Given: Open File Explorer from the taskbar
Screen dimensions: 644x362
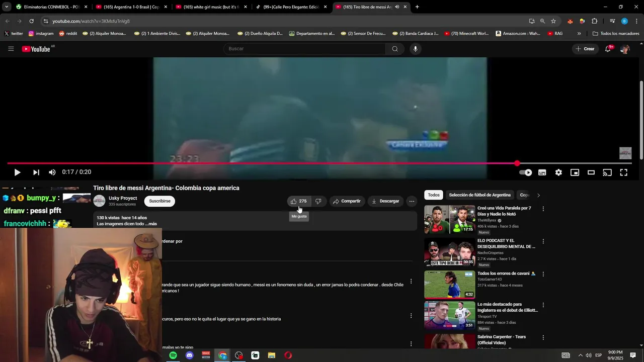Looking at the screenshot, I should [272, 355].
